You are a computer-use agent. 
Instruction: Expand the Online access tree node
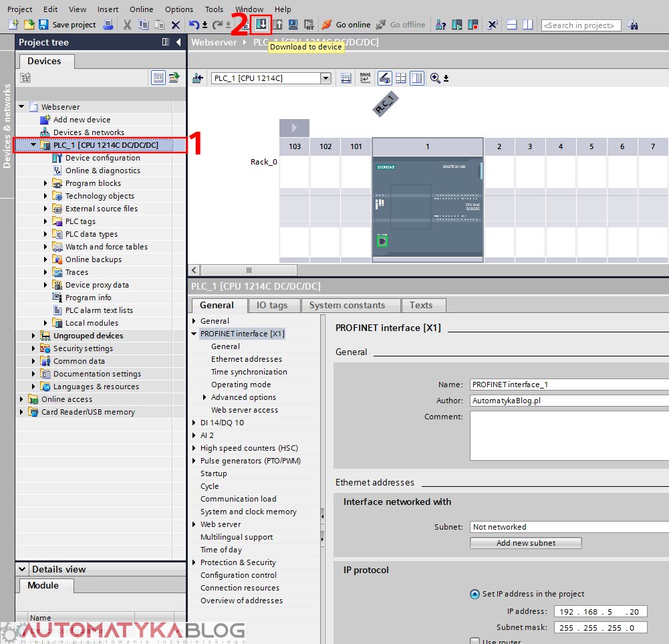pyautogui.click(x=21, y=399)
